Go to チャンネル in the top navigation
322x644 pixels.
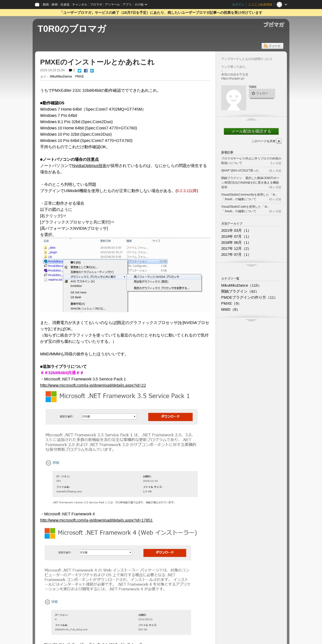[x=80, y=5]
